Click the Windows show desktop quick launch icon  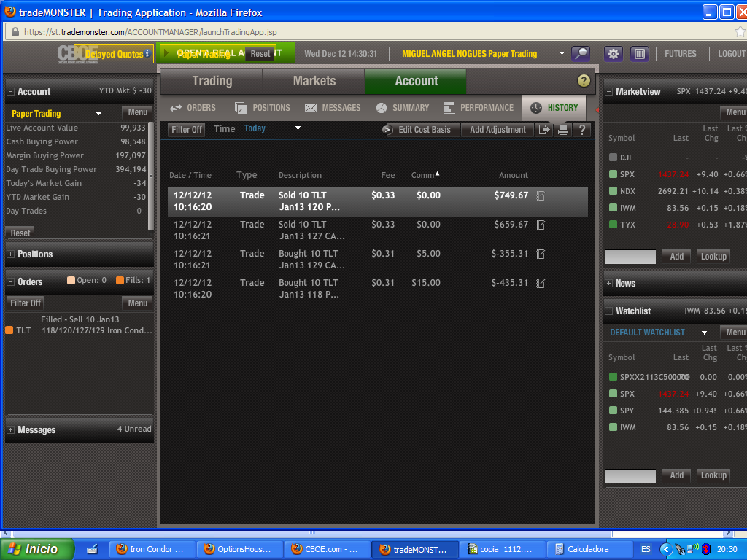(x=92, y=549)
